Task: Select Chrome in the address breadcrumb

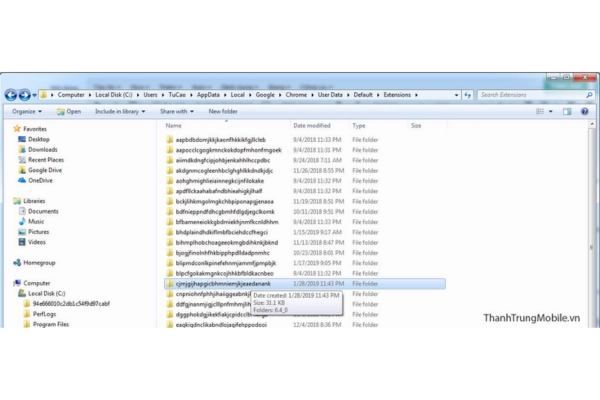Action: [x=296, y=95]
